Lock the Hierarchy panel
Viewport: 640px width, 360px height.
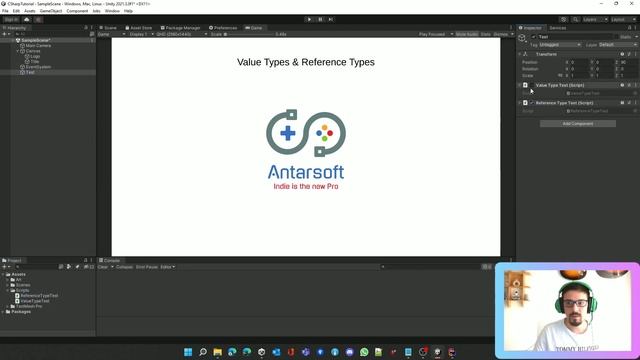click(x=86, y=28)
